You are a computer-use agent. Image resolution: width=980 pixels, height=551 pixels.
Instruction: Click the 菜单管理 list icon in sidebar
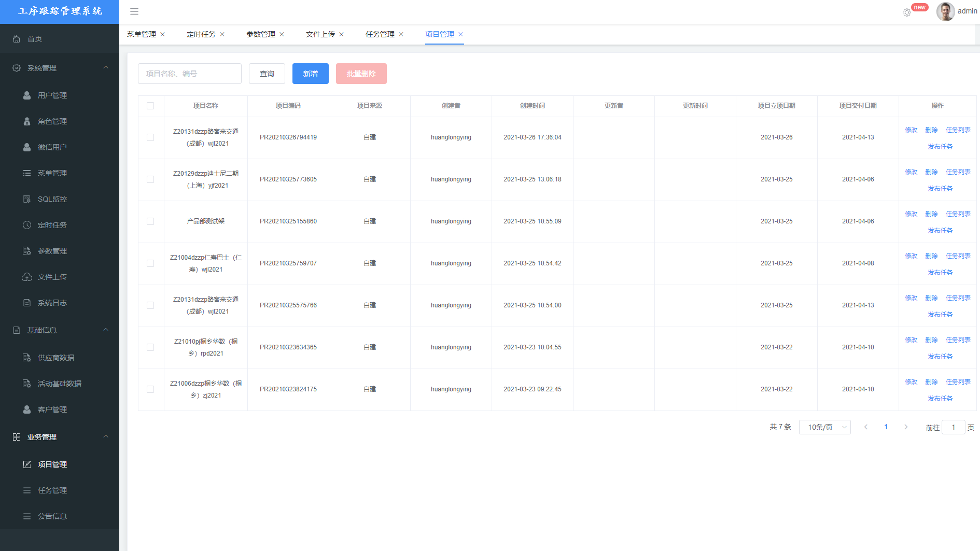coord(27,173)
